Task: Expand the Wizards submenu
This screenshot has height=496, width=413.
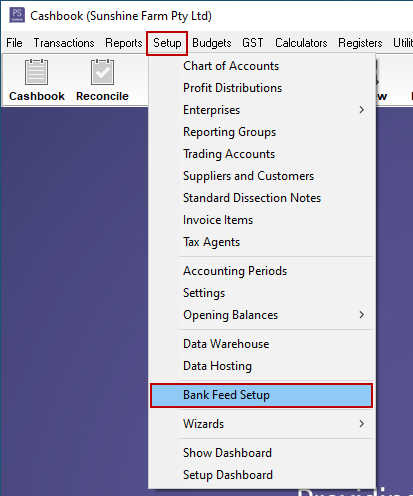Action: (x=262, y=424)
